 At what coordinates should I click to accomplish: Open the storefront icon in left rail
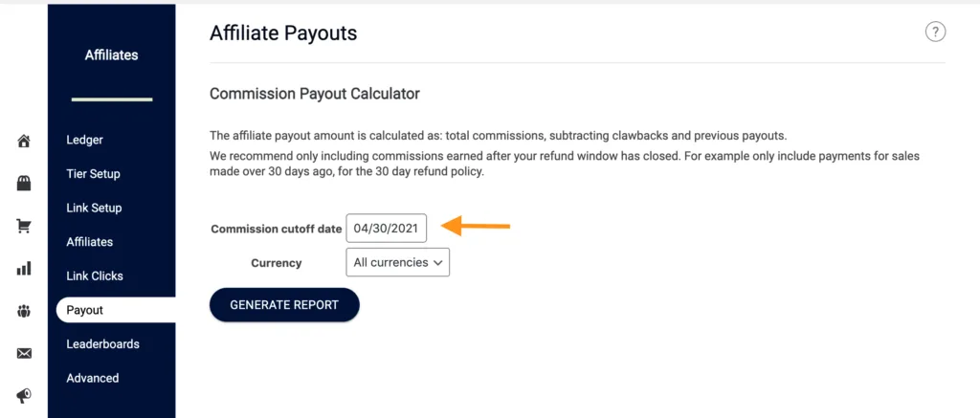point(24,184)
